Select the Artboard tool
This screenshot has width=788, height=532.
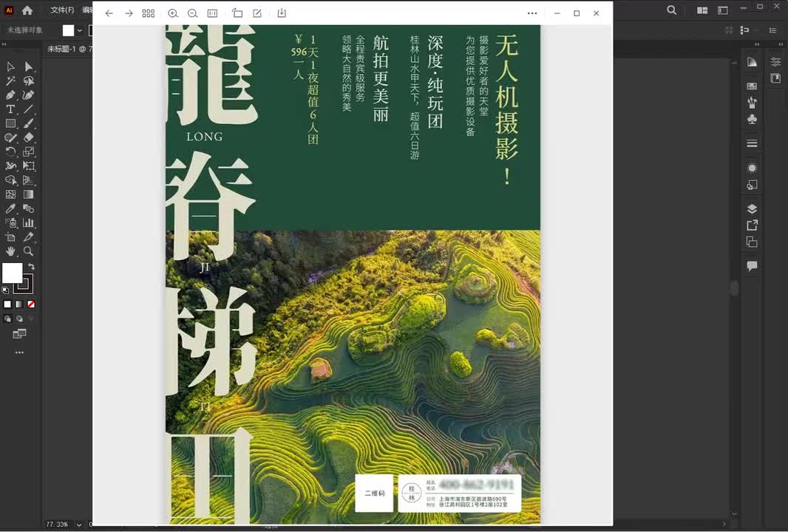[x=10, y=236]
